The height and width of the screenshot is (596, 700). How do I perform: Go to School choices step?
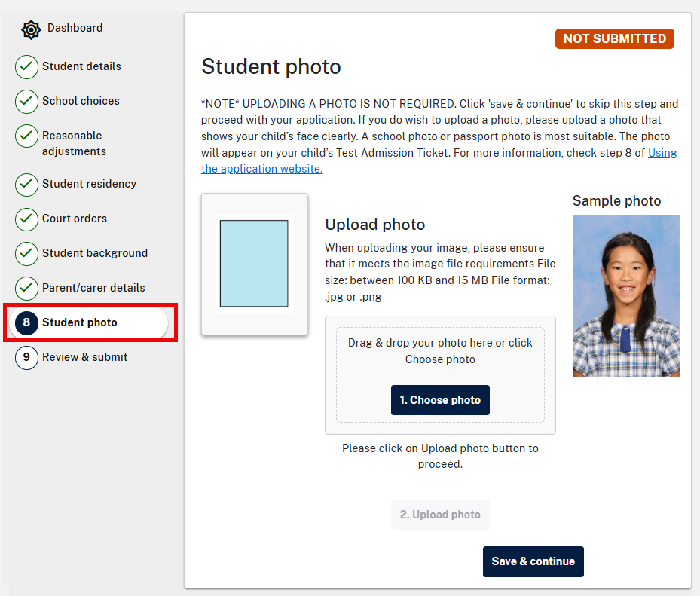click(81, 101)
